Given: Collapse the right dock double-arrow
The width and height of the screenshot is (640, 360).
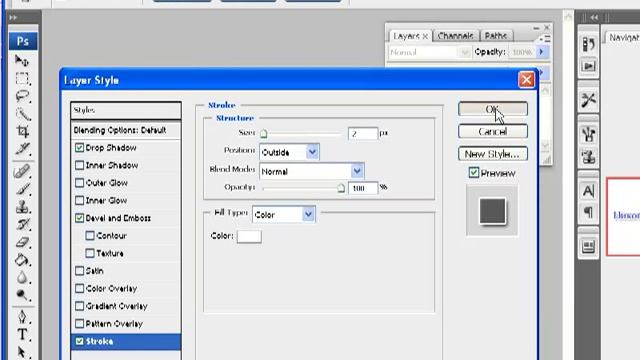Looking at the screenshot, I should (x=594, y=18).
